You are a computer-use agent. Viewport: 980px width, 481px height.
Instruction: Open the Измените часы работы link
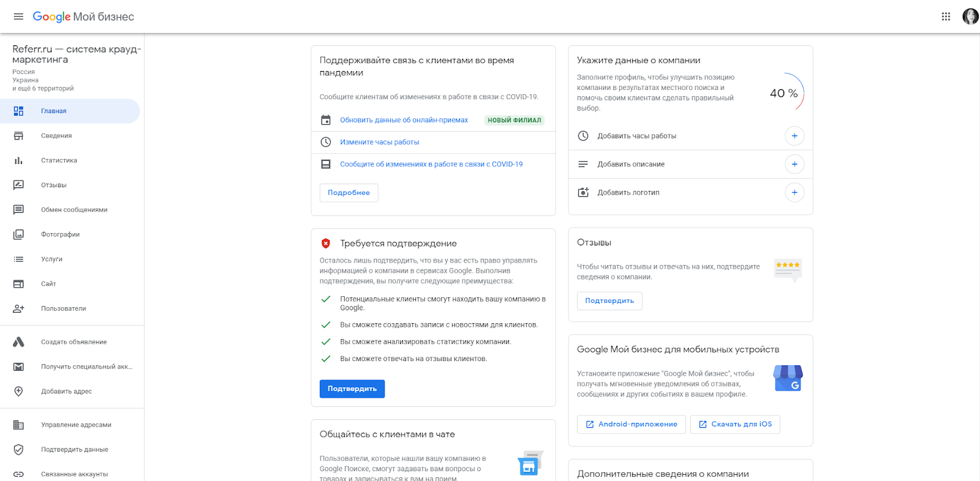tap(380, 142)
